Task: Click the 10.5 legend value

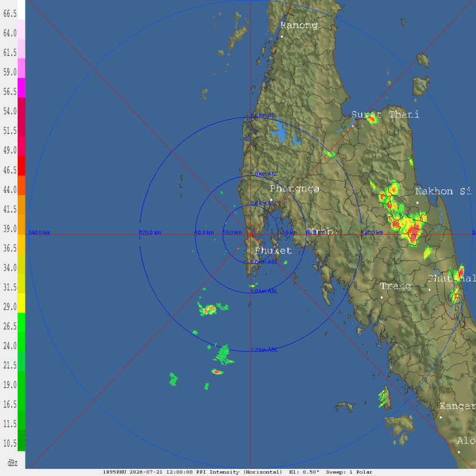Action: (10, 443)
